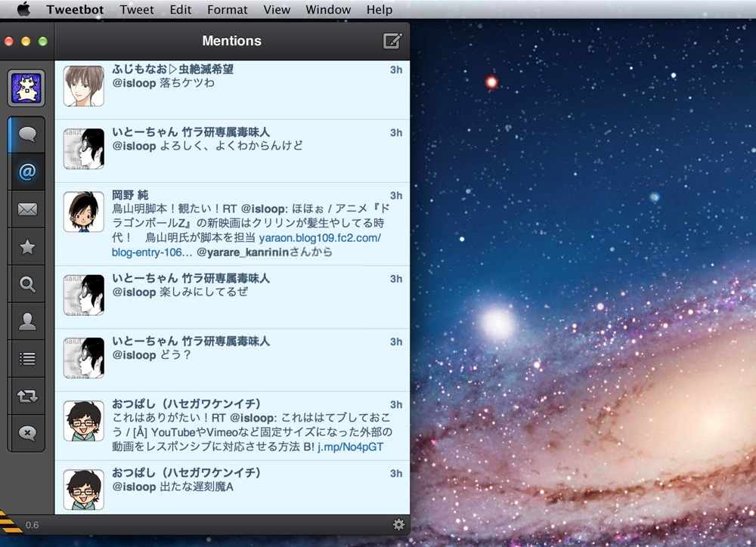The image size is (756, 547).
Task: Click avatar on 'よろしく、よくわからんけど' tweet
Action: (x=84, y=148)
